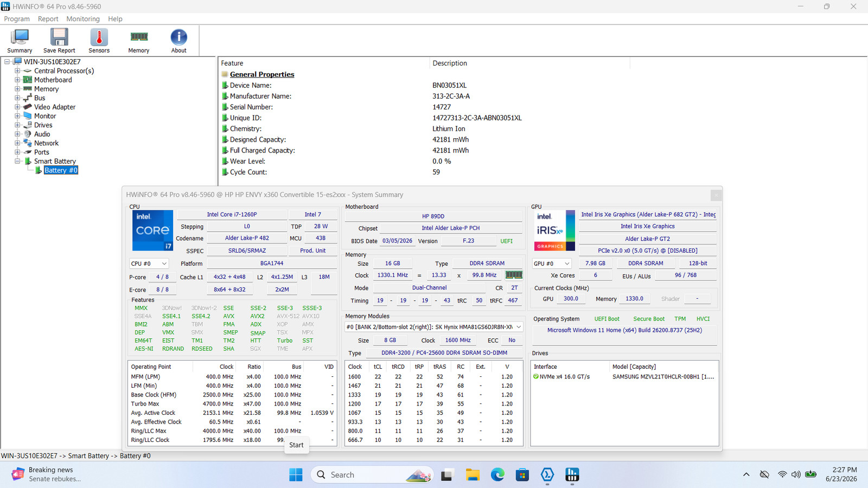This screenshot has height=488, width=868.
Task: Expand the Drives tree node
Action: coord(17,125)
